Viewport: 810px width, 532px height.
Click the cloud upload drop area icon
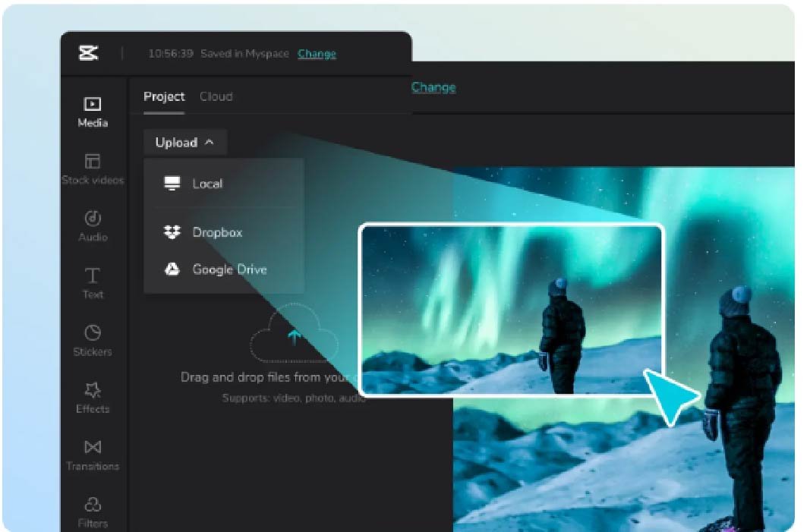pyautogui.click(x=293, y=335)
